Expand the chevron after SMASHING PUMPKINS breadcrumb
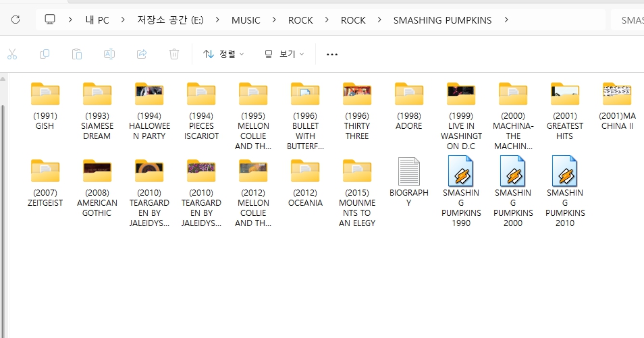 pos(506,20)
